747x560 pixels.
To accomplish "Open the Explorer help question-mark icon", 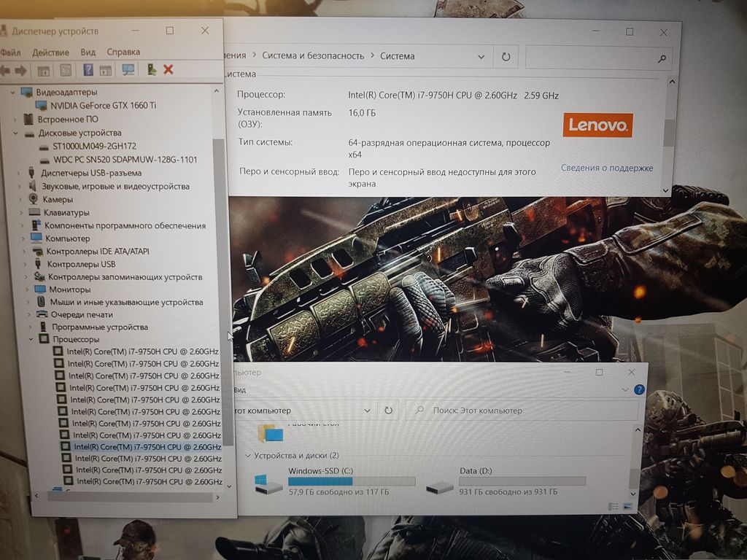I will [639, 390].
